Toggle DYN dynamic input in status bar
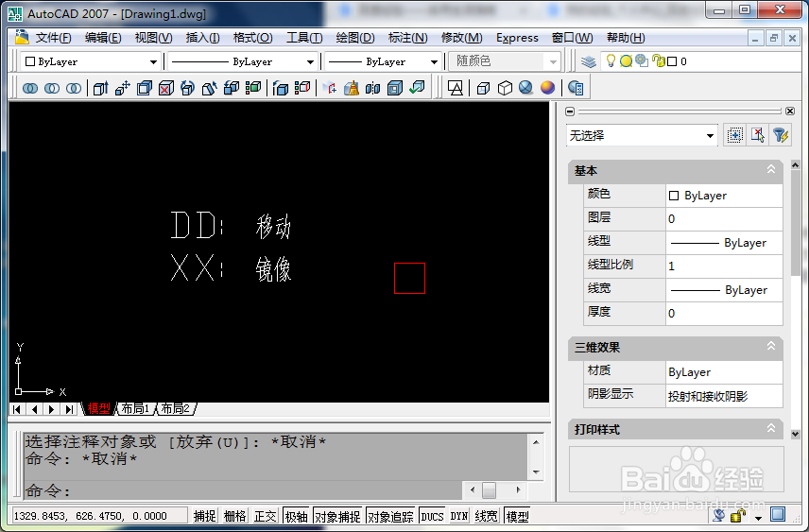This screenshot has height=532, width=809. (459, 516)
